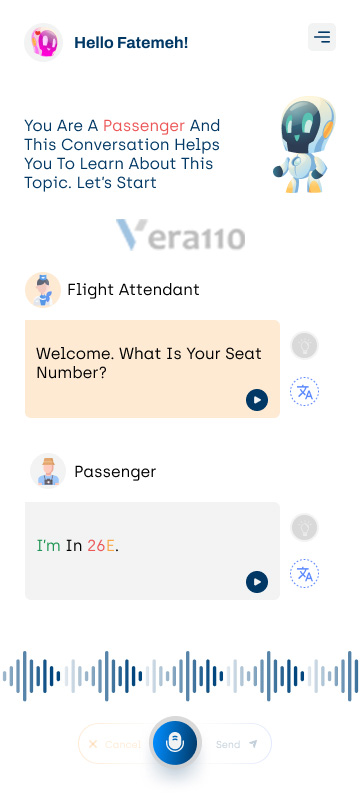Viewport: 360px width, 800px height.
Task: Click the 'Hello Fatemeh!' greeting title
Action: [131, 43]
